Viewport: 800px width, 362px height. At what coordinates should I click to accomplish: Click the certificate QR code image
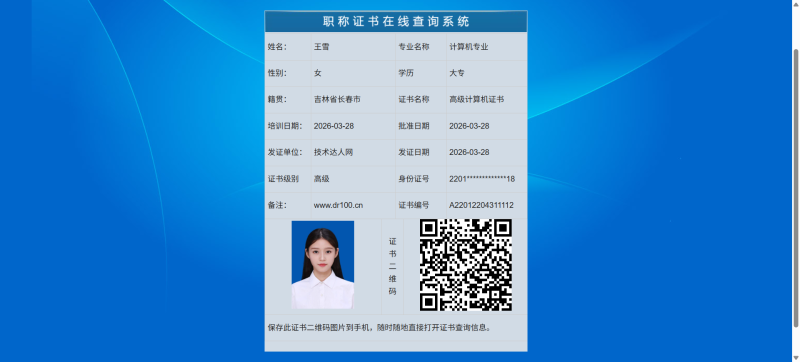466,265
